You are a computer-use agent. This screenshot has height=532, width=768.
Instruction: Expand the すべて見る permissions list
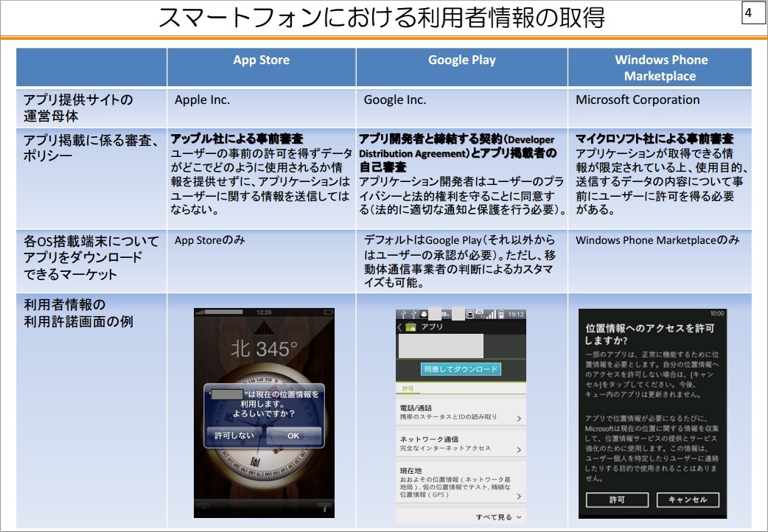(x=498, y=517)
